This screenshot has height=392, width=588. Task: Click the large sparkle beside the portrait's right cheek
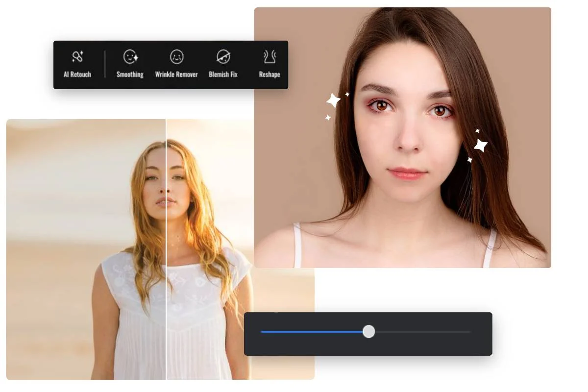pos(480,145)
